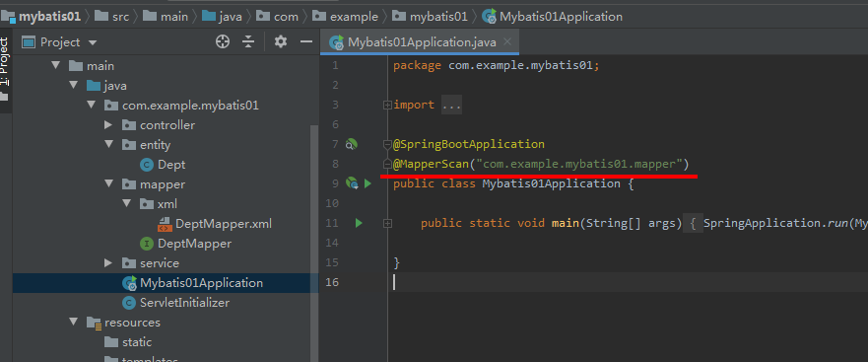Click java in breadcrumb path
Image resolution: width=868 pixels, height=362 pixels.
coord(230,17)
